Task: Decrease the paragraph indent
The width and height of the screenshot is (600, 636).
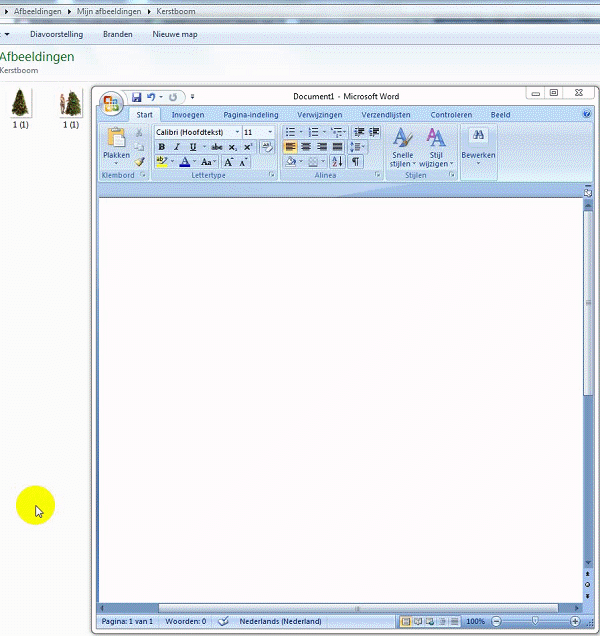Action: 359,132
